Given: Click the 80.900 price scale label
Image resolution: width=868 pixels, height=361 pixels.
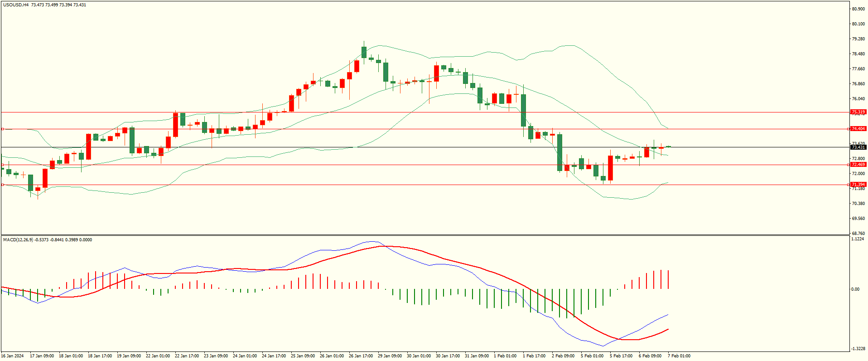Looking at the screenshot, I should coord(858,9).
